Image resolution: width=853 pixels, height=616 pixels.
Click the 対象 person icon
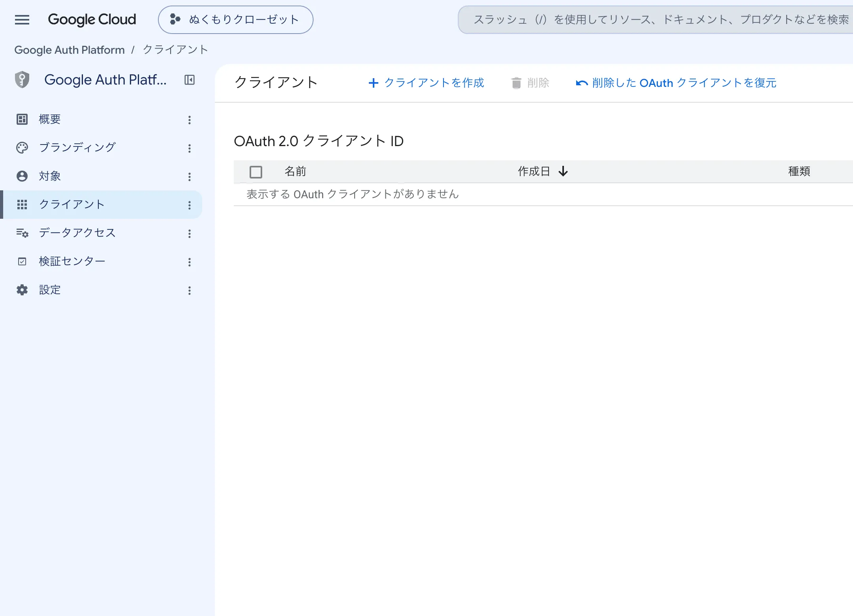click(22, 176)
